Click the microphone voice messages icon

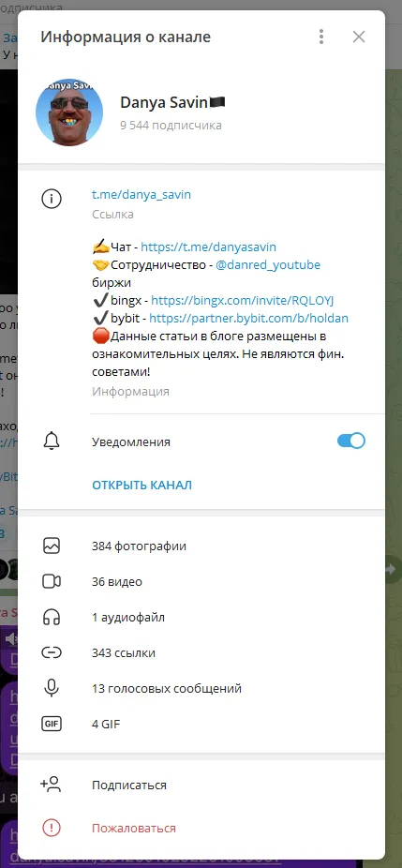point(52,688)
